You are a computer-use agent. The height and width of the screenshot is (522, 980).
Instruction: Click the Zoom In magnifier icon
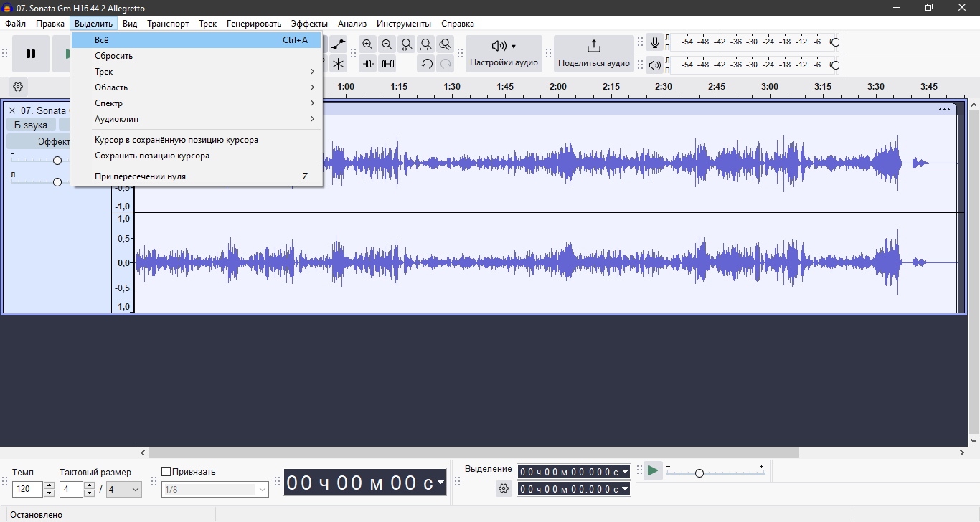[368, 44]
